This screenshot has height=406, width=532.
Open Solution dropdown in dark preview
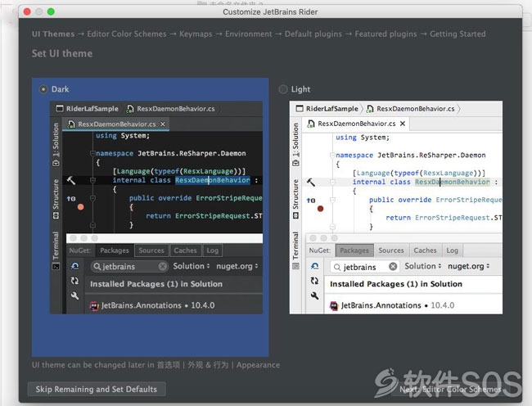click(192, 266)
